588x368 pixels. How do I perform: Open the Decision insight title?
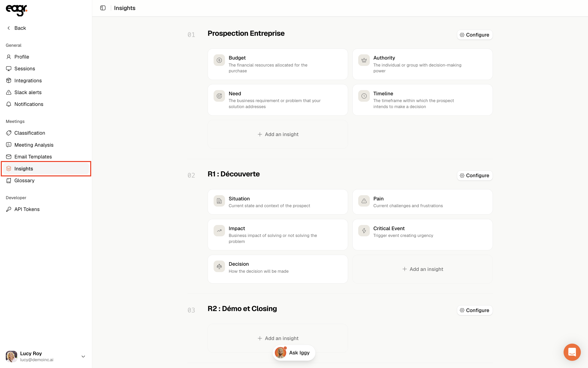(239, 264)
